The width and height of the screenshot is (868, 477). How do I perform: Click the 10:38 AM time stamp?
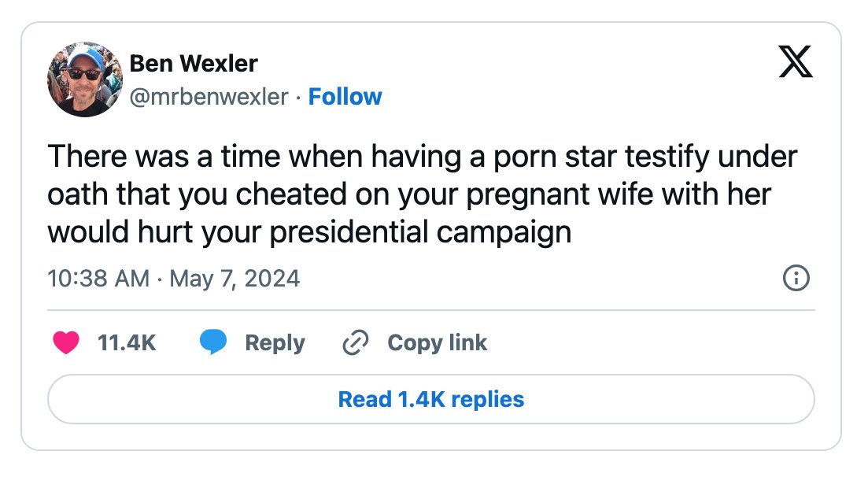pyautogui.click(x=98, y=279)
